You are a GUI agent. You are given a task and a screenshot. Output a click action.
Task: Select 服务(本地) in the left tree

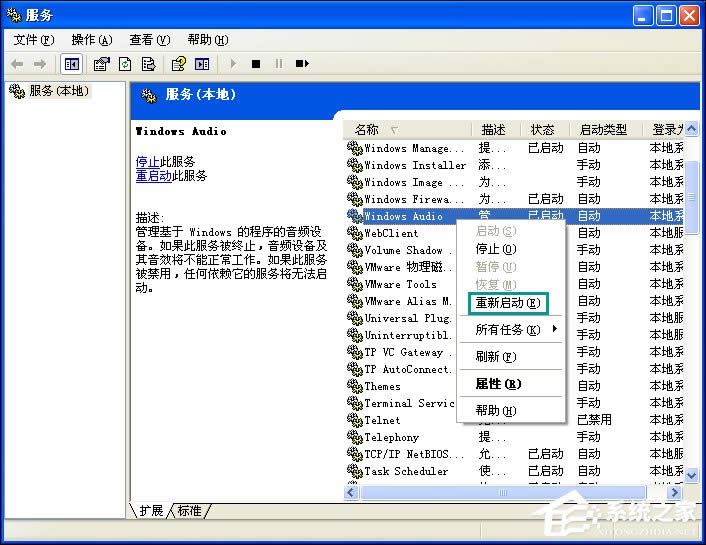52,91
